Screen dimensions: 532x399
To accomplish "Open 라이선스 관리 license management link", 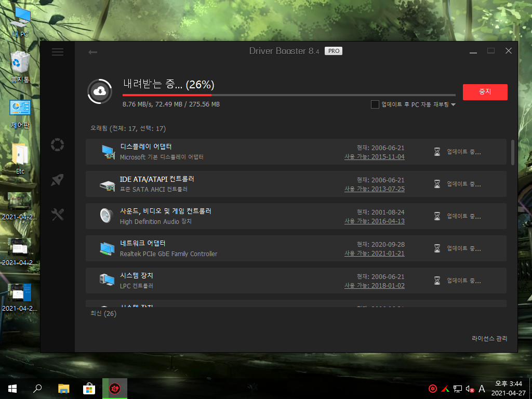I will click(489, 339).
